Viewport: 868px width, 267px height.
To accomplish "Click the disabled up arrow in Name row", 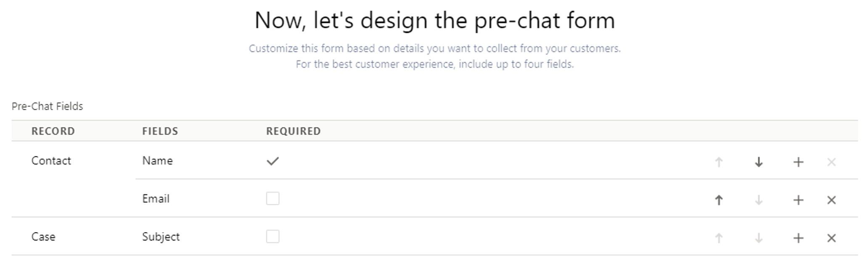I will pos(719,162).
